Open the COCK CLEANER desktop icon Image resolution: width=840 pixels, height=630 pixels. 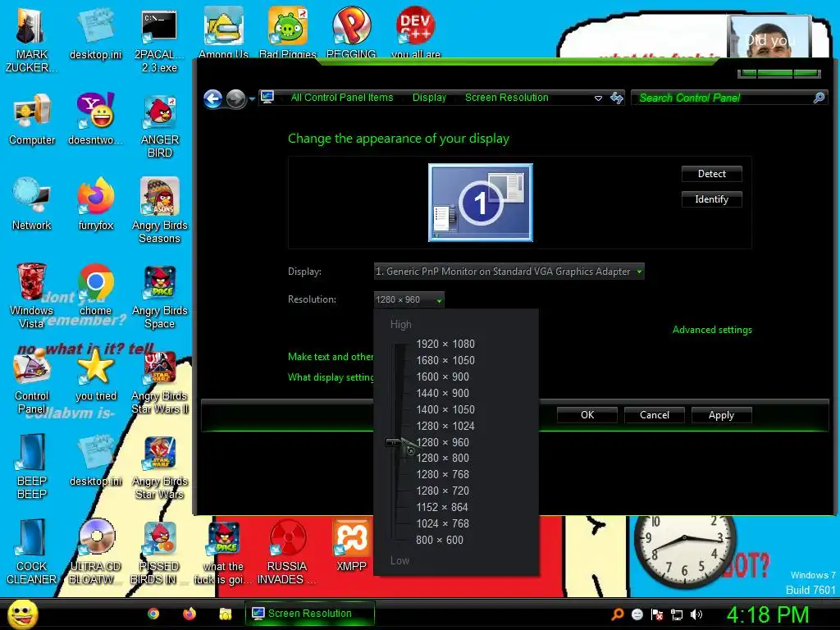pos(32,552)
